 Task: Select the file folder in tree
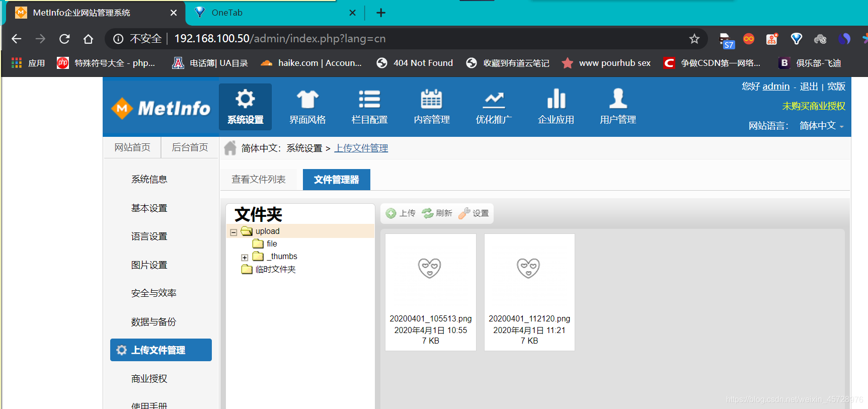tap(272, 243)
